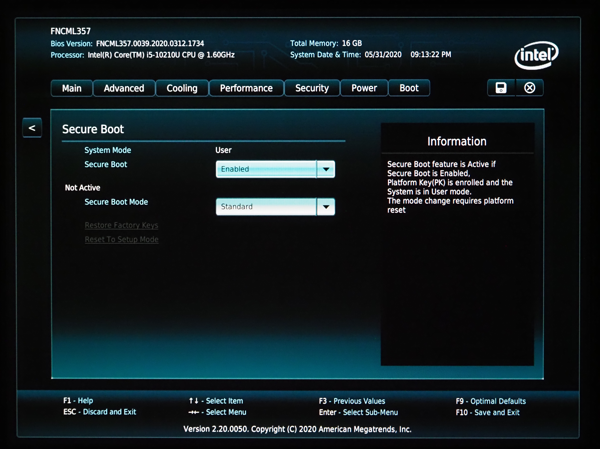600x449 pixels.
Task: Click the Select Item arrows hint
Action: (216, 401)
